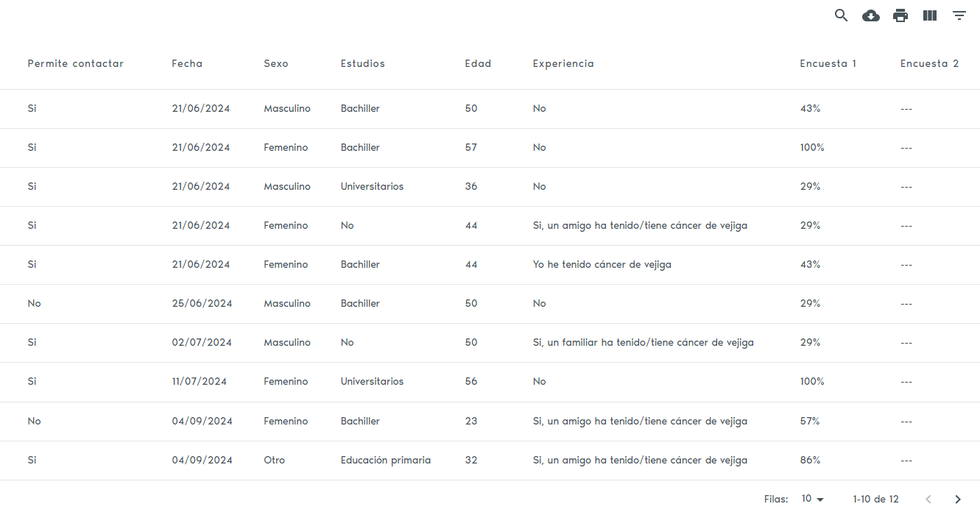Screen dimensions: 980x515
Task: Click the Encuesta 2 column header
Action: click(x=929, y=64)
